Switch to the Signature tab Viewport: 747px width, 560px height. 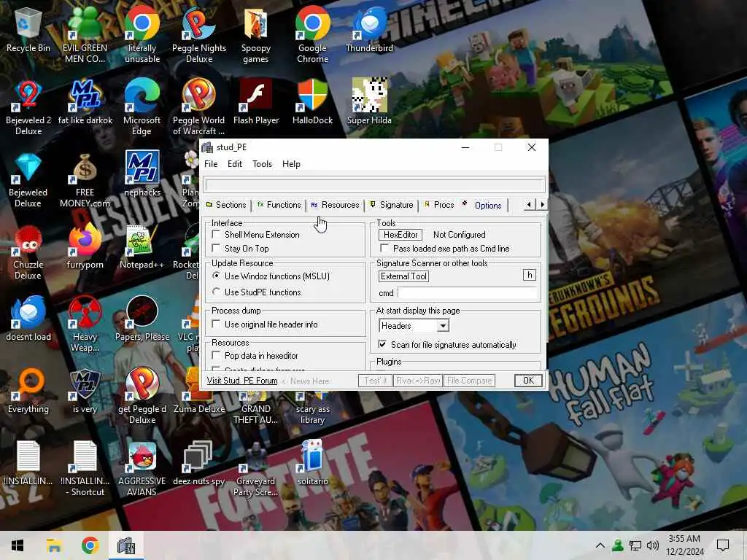tap(392, 205)
